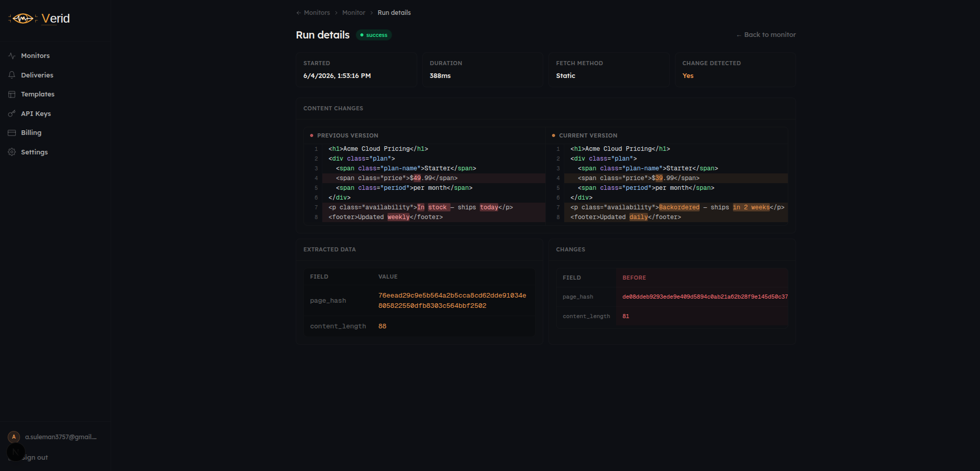The width and height of the screenshot is (980, 471).
Task: Click the BEFORE column header in Changes
Action: click(634, 278)
